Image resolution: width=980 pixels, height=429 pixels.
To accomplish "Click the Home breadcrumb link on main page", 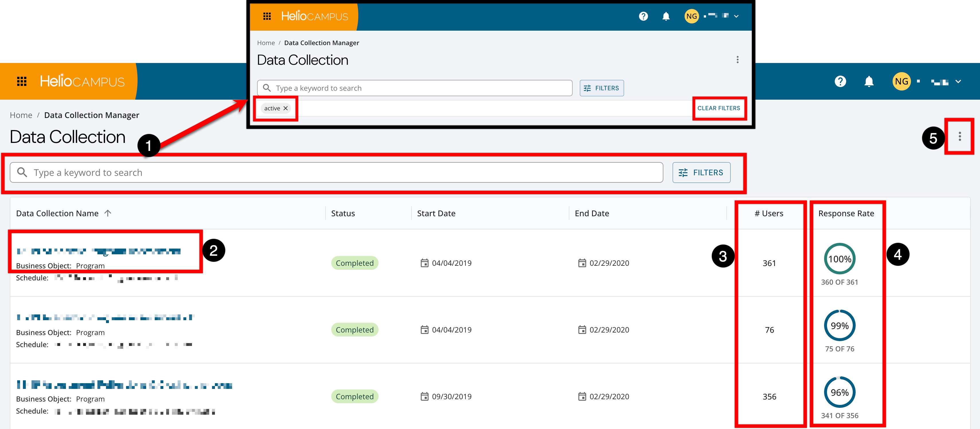I will point(21,115).
